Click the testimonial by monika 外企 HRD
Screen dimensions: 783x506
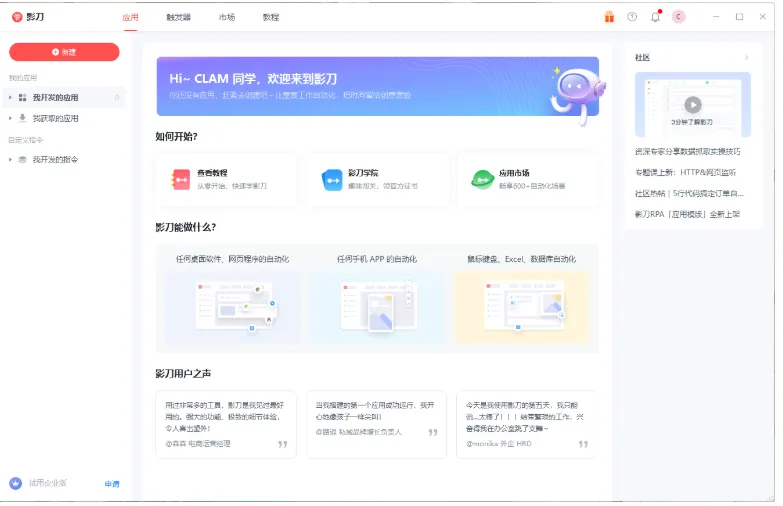[x=526, y=424]
